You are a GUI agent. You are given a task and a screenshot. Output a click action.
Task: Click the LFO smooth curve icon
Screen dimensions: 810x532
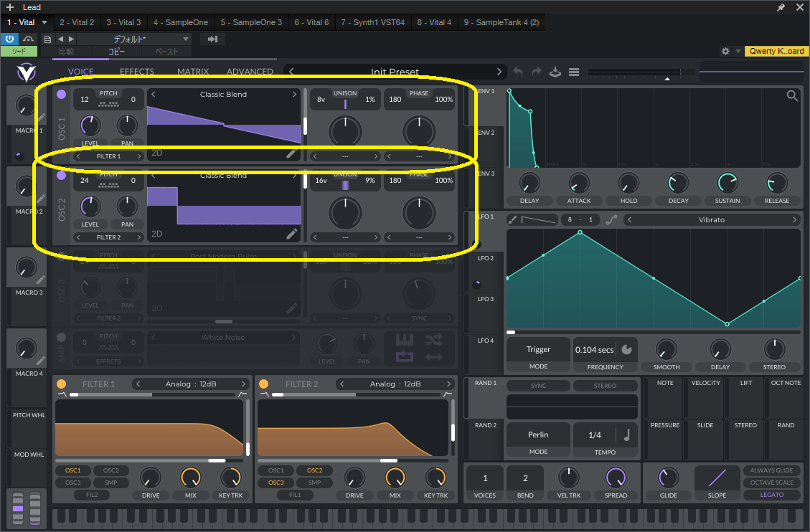point(611,219)
